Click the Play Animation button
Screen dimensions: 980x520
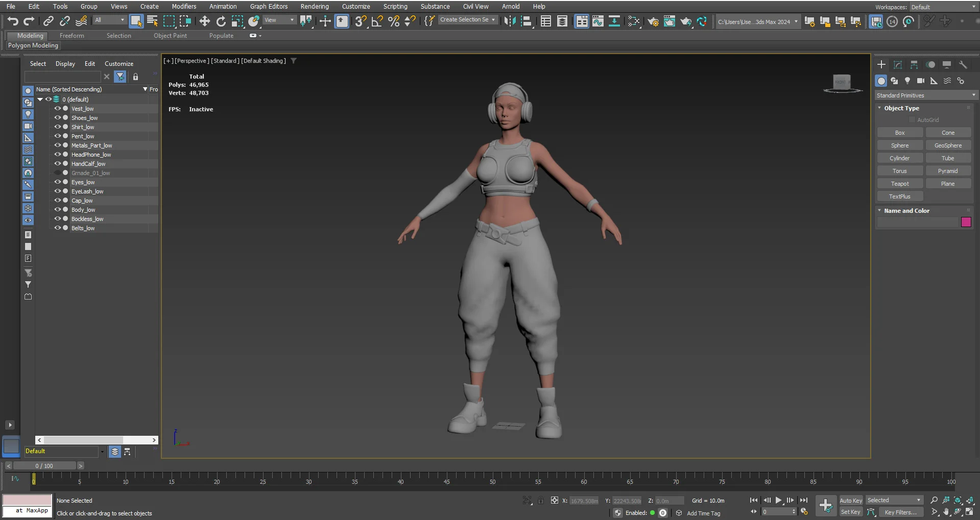[778, 500]
